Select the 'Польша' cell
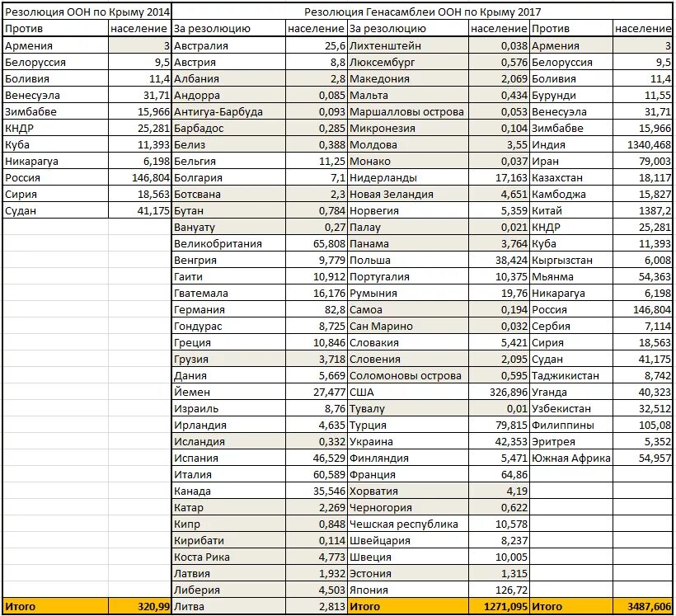Viewport: 676px width, 616px height. coord(408,260)
